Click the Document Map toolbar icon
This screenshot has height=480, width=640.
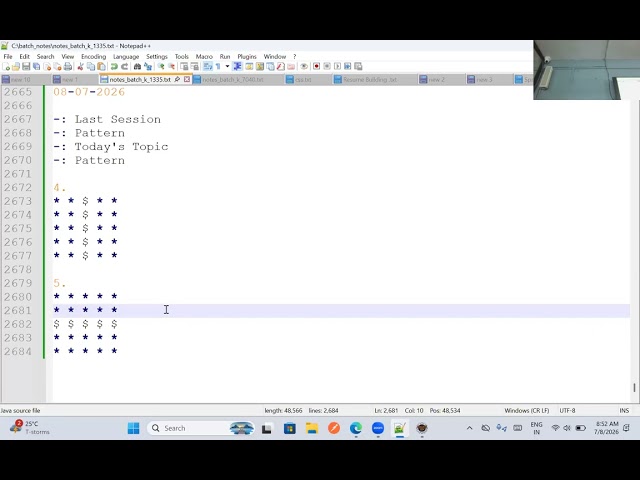coord(259,66)
